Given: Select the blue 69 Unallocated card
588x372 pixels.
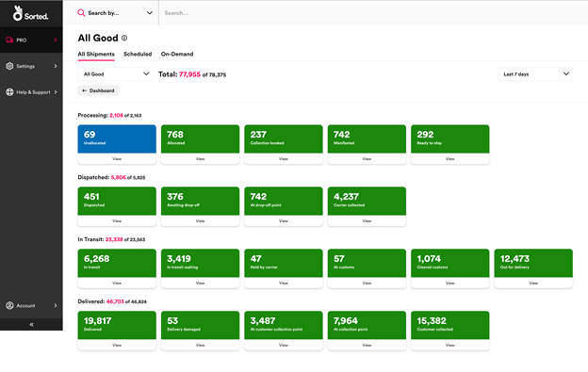Looking at the screenshot, I should click(x=117, y=139).
